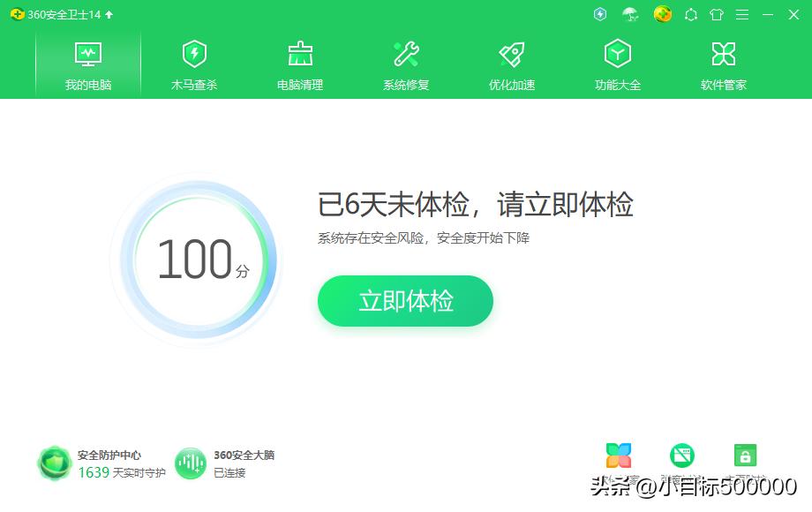Open the theme skin shirt icon in titlebar
812x512 pixels.
pos(717,14)
